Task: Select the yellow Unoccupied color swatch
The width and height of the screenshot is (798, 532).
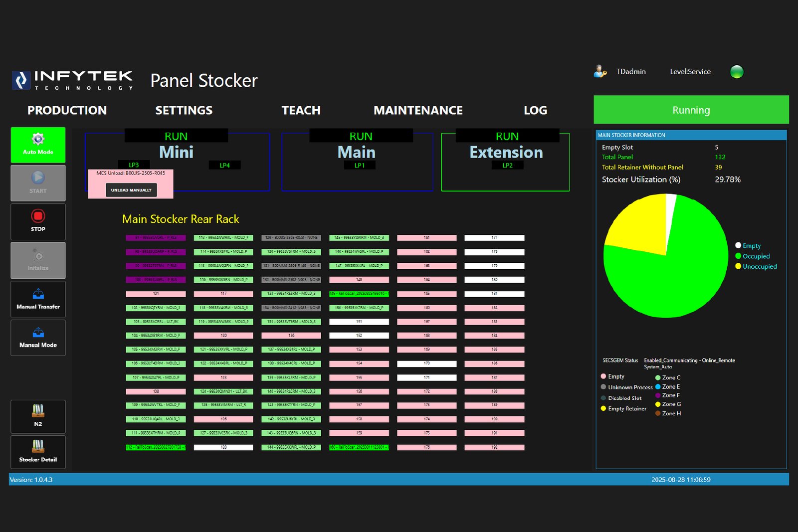Action: [739, 266]
